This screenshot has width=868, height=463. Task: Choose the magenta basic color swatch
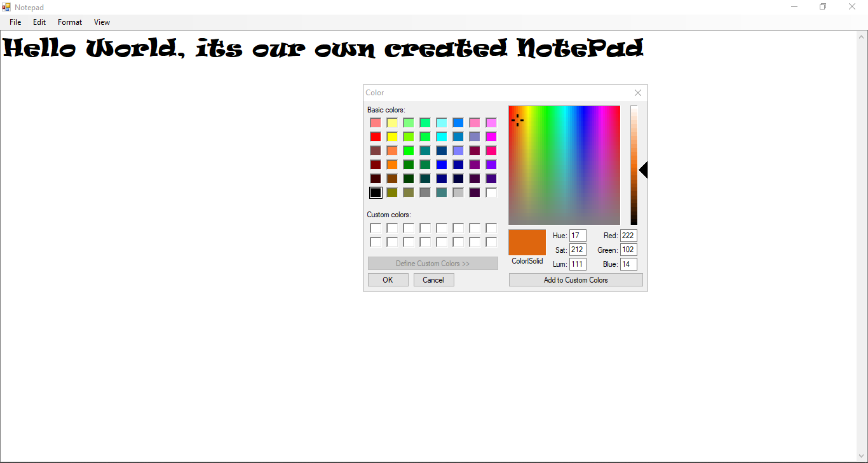click(491, 136)
